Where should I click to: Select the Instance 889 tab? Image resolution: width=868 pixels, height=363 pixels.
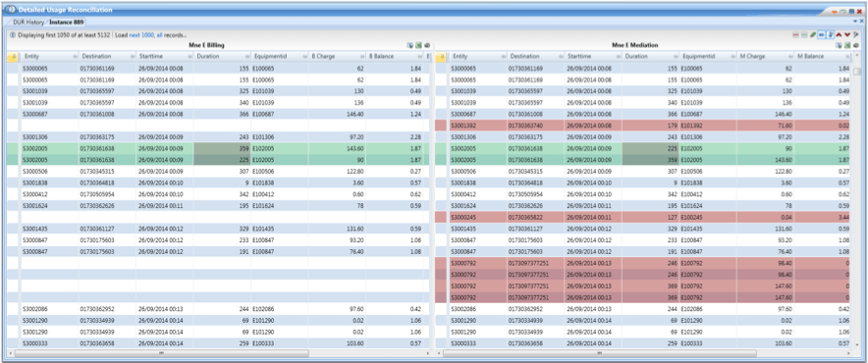tap(66, 23)
